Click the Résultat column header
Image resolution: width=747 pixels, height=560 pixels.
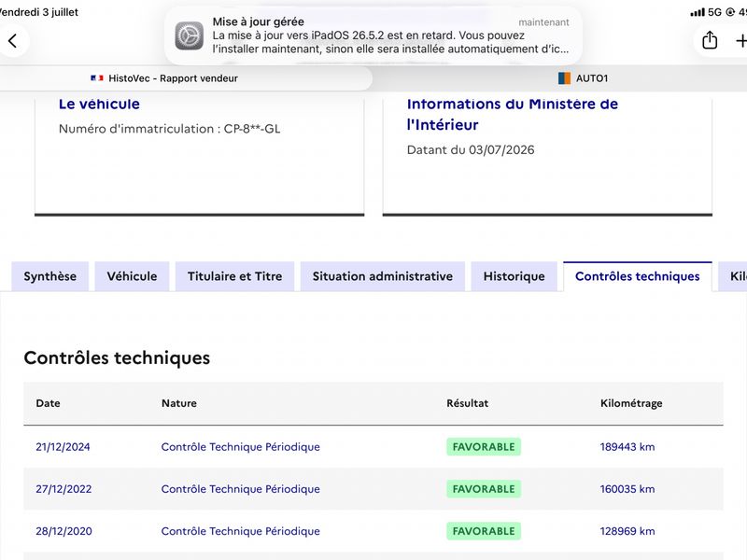(468, 403)
